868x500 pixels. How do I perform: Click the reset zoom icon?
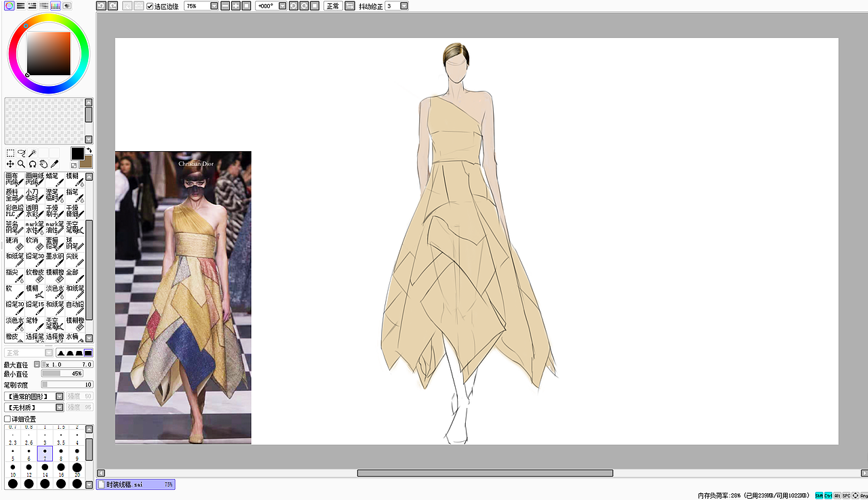(x=247, y=6)
